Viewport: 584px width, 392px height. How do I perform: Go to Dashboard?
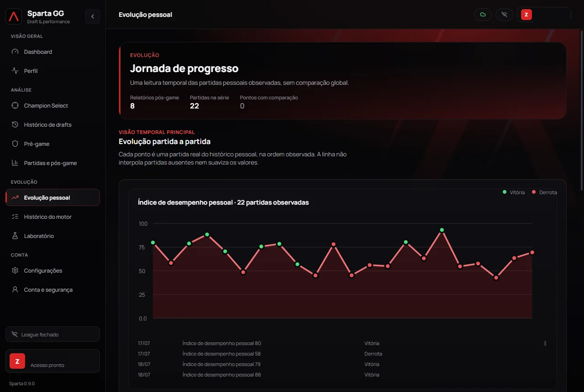pyautogui.click(x=52, y=52)
